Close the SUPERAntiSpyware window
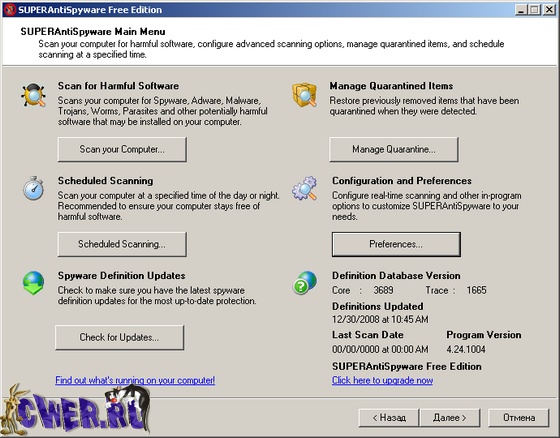 coord(549,10)
